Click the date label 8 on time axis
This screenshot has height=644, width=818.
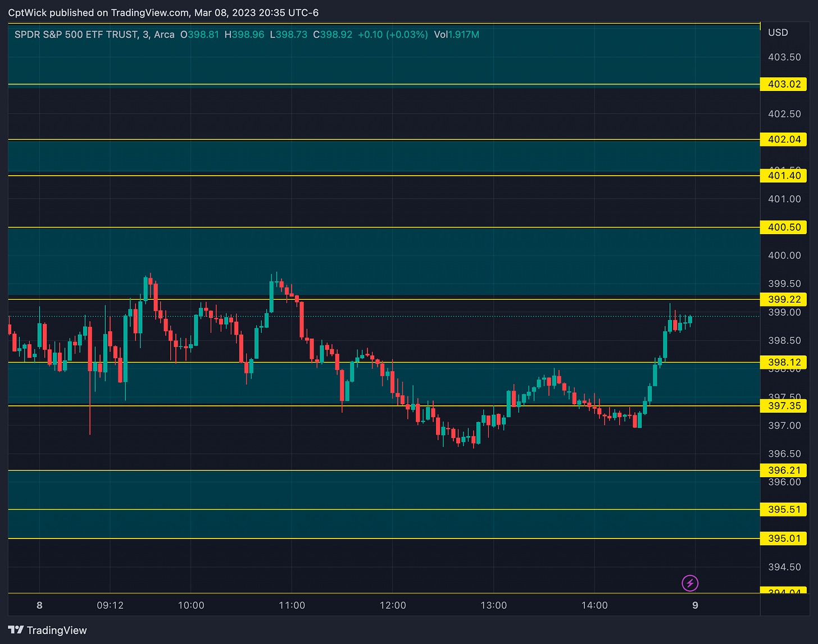tap(39, 605)
